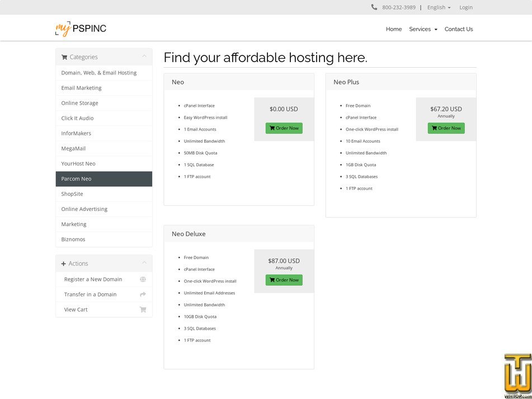Click '1 SQL Database' in Neo plan
The height and width of the screenshot is (399, 532).
[x=199, y=165]
